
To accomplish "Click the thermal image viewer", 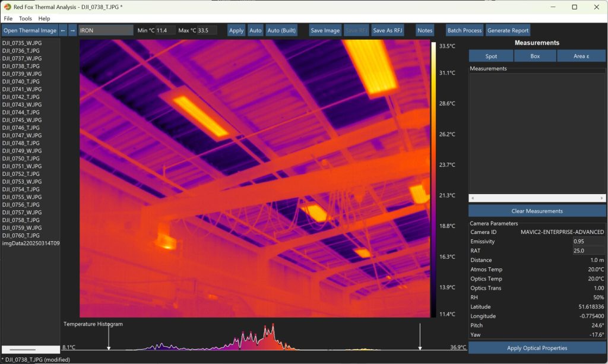I will click(255, 178).
